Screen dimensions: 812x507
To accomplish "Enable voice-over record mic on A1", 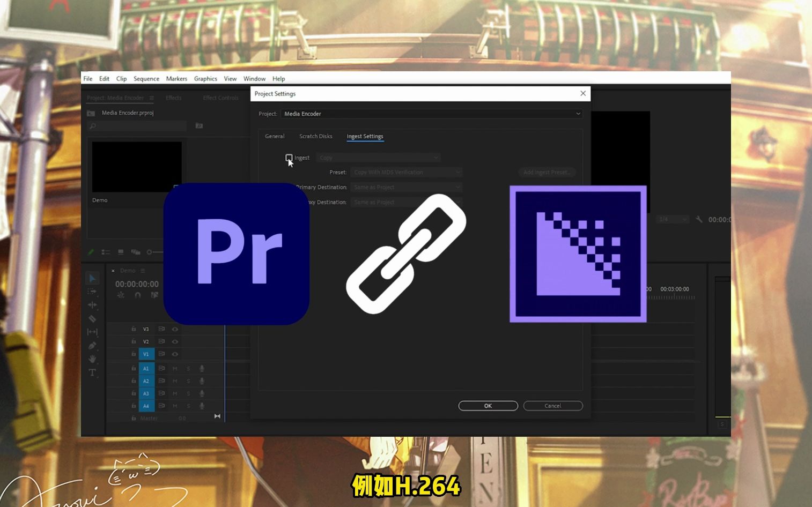I will [x=202, y=368].
